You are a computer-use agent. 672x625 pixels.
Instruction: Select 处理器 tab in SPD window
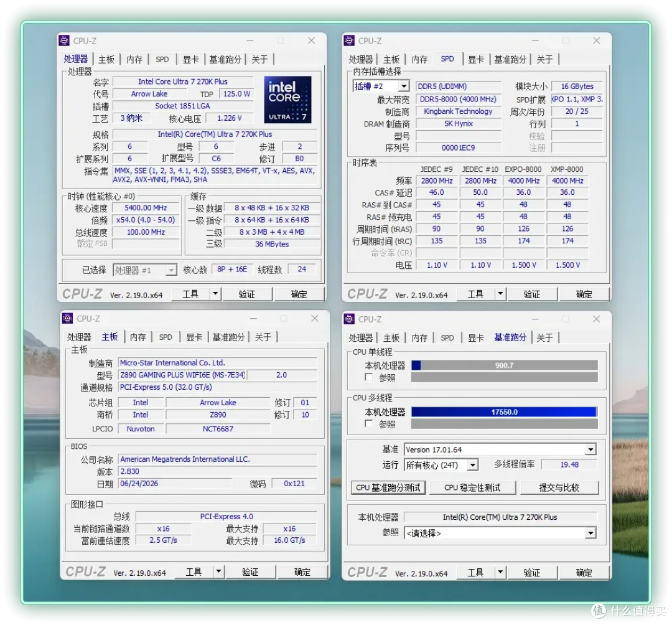(x=361, y=59)
